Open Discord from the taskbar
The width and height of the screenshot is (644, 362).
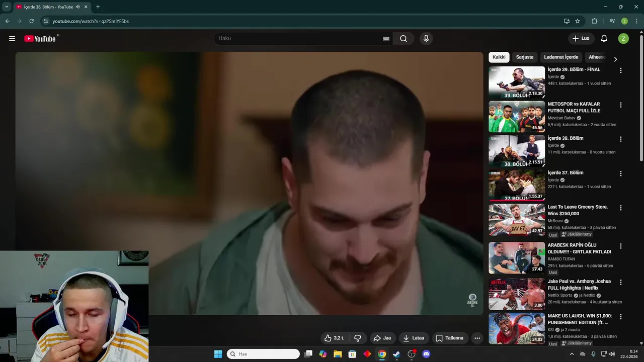click(x=426, y=354)
